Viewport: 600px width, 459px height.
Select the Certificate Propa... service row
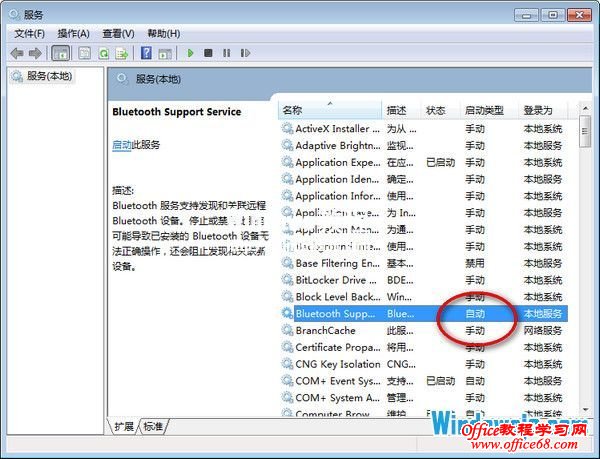point(424,347)
